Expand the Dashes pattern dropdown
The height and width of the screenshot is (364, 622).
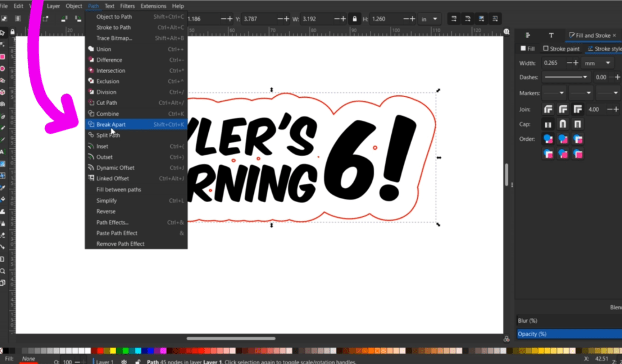coord(566,78)
